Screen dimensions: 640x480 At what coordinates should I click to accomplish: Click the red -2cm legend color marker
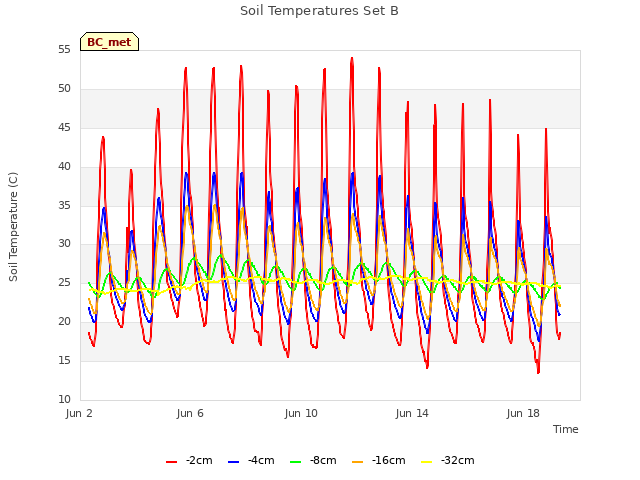click(x=171, y=462)
